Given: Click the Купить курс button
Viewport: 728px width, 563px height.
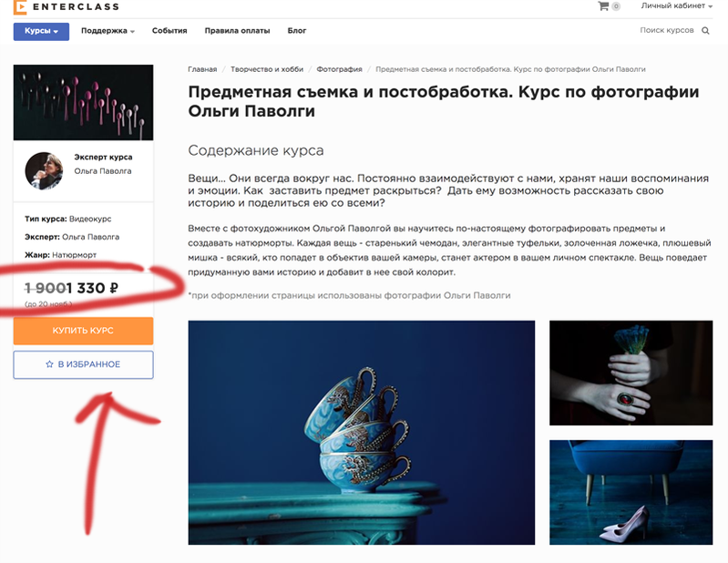Looking at the screenshot, I should pyautogui.click(x=83, y=331).
